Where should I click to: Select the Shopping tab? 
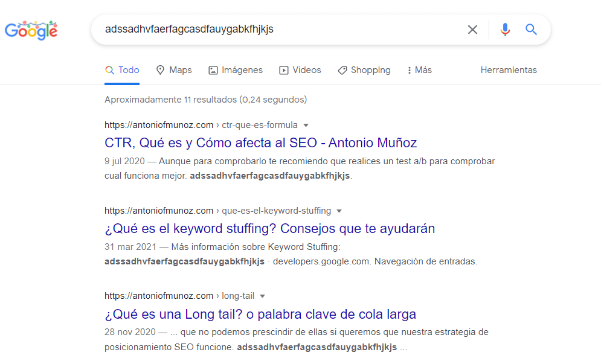click(x=364, y=70)
